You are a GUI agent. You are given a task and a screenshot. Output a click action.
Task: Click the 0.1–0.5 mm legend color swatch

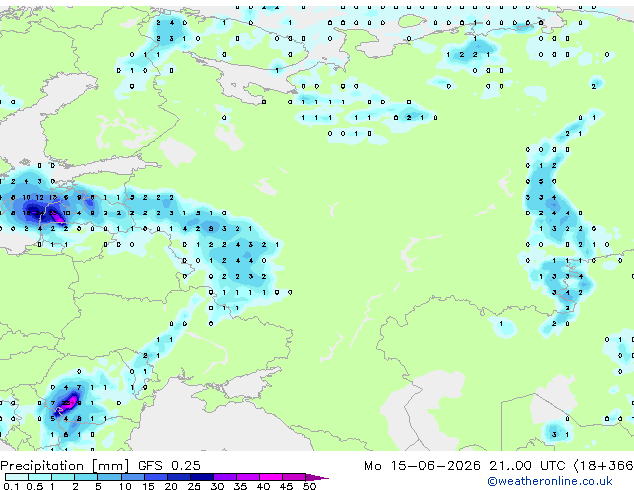point(17,477)
